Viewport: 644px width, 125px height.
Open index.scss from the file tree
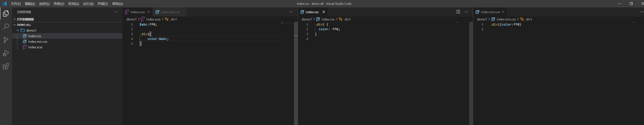click(x=67, y=47)
